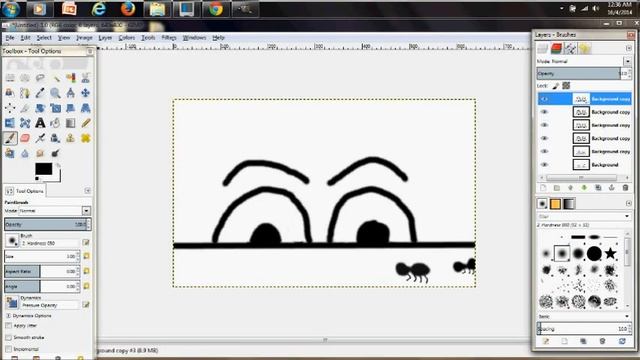Select the Eraser tool
This screenshot has width=640, height=360.
tap(25, 138)
